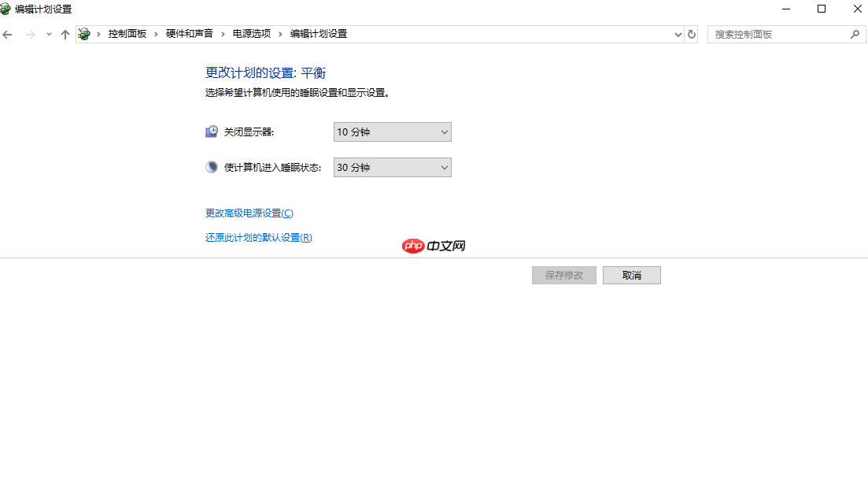Click the up-one-level arrow in the navigation bar

[x=65, y=34]
